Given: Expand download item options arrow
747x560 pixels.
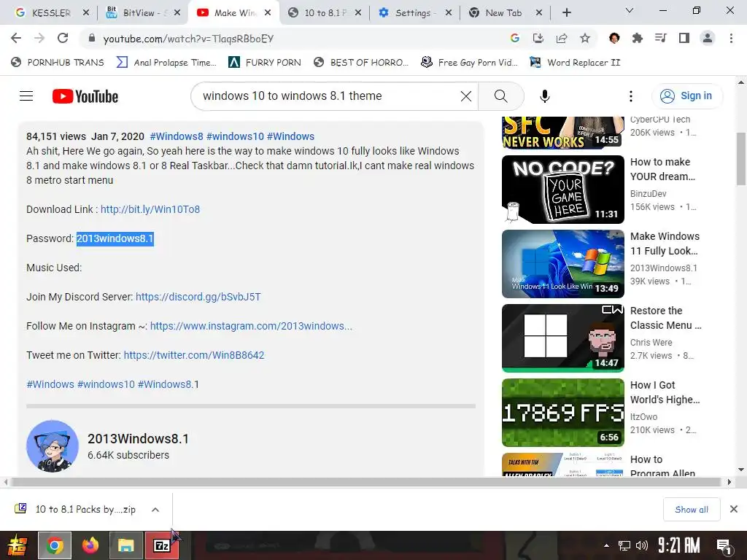Looking at the screenshot, I should coord(155,510).
